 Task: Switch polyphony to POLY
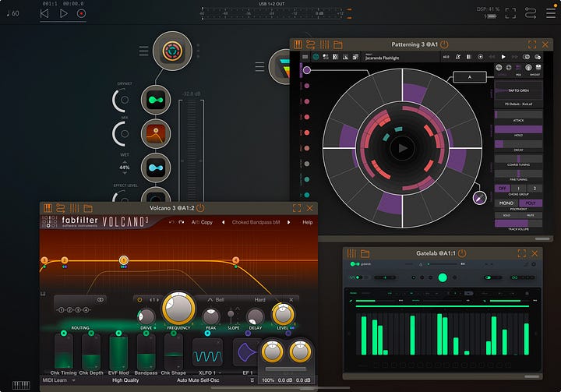pos(531,203)
